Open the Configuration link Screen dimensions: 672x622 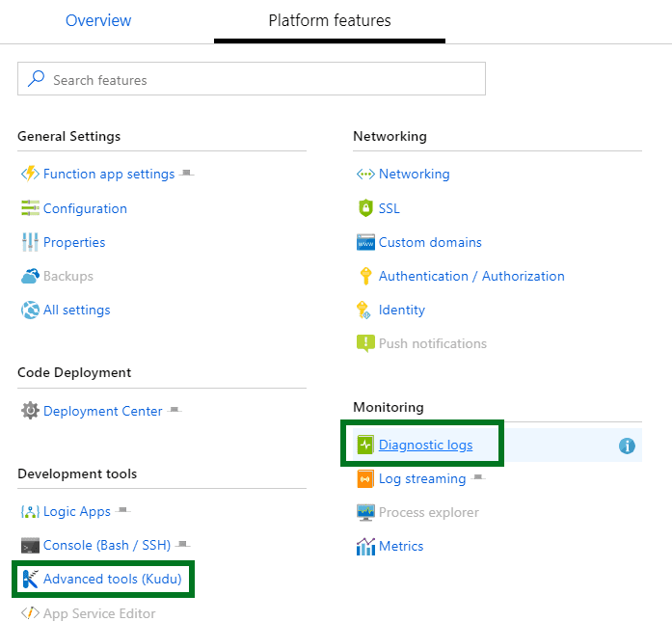85,208
